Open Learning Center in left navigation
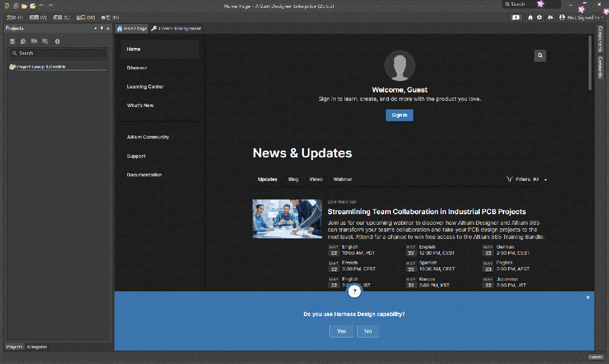The height and width of the screenshot is (364, 609). coord(145,87)
